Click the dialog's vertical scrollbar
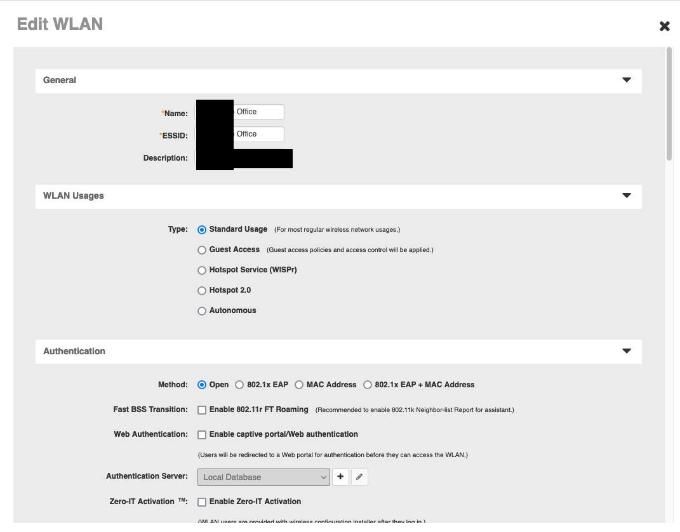 [x=668, y=110]
